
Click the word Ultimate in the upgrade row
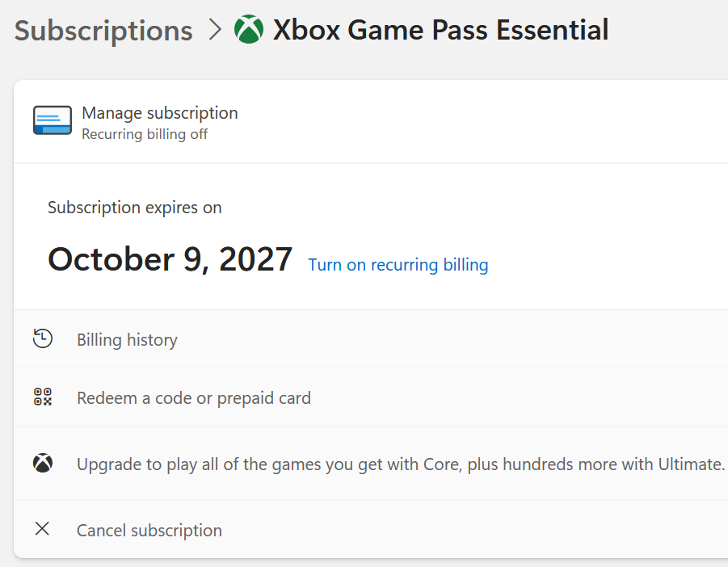pos(693,464)
